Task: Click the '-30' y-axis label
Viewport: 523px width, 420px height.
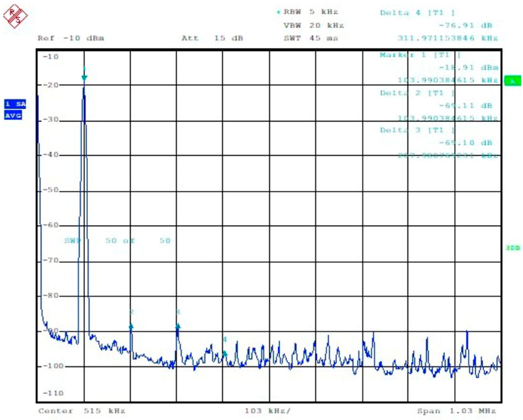Action: (51, 120)
